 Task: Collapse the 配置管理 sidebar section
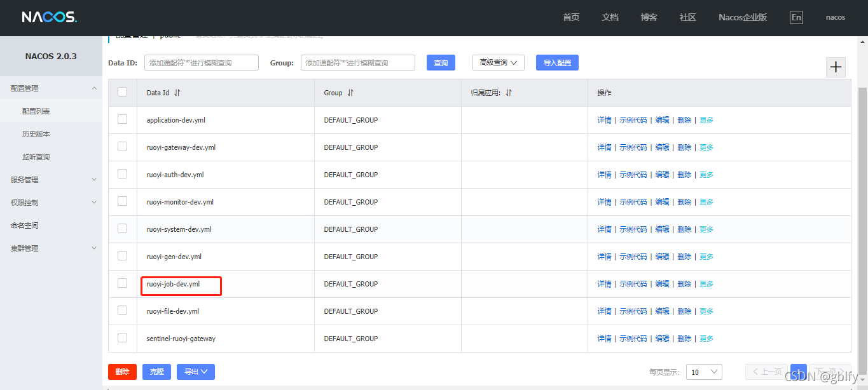pos(51,88)
